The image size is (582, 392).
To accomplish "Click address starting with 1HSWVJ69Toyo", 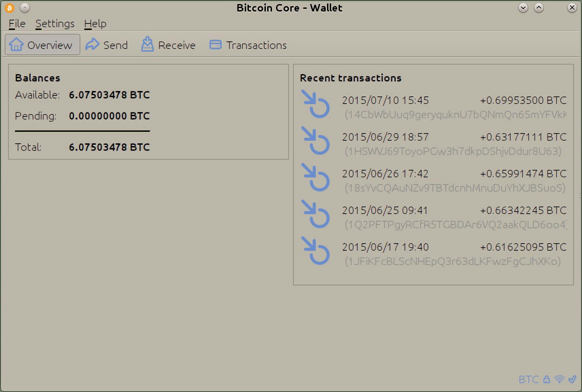I will (x=453, y=151).
